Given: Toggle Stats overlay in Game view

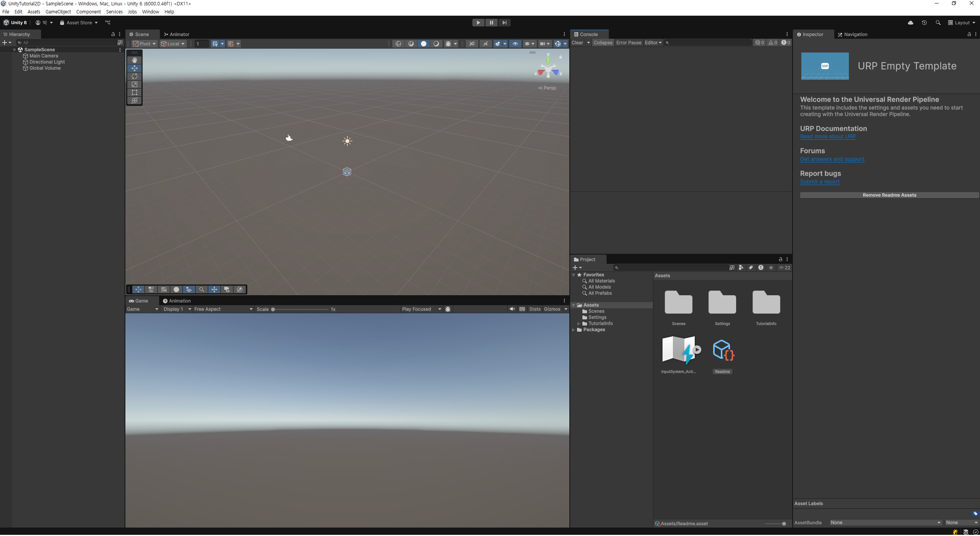Looking at the screenshot, I should click(x=534, y=309).
